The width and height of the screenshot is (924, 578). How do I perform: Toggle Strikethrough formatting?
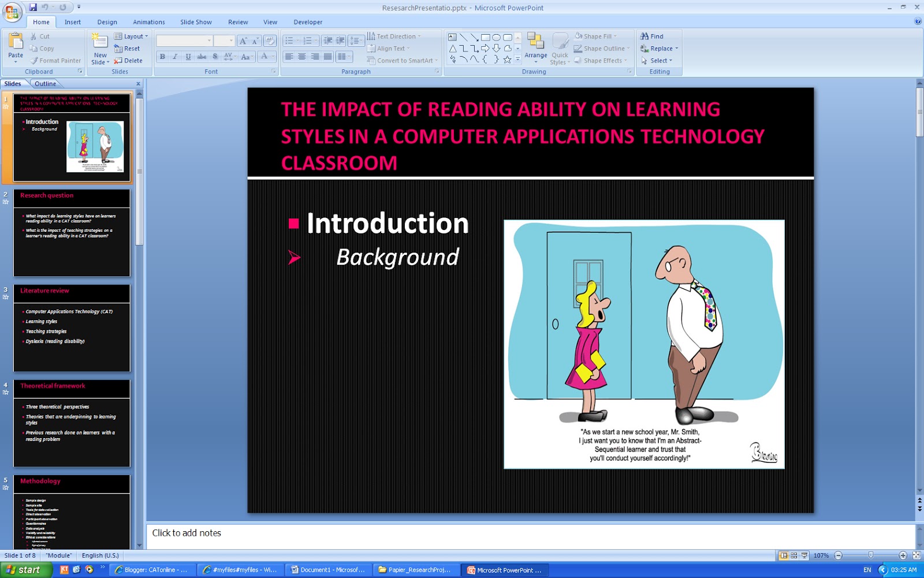(x=202, y=57)
